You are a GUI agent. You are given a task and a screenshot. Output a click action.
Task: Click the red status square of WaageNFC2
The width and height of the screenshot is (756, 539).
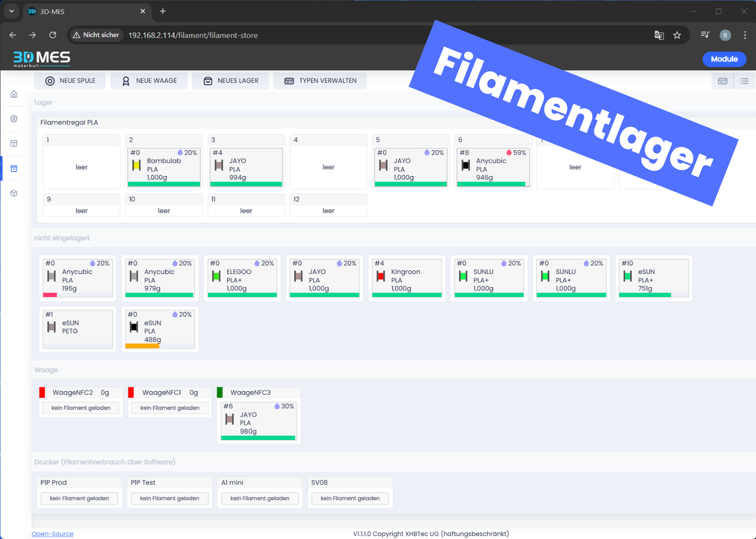click(x=42, y=392)
